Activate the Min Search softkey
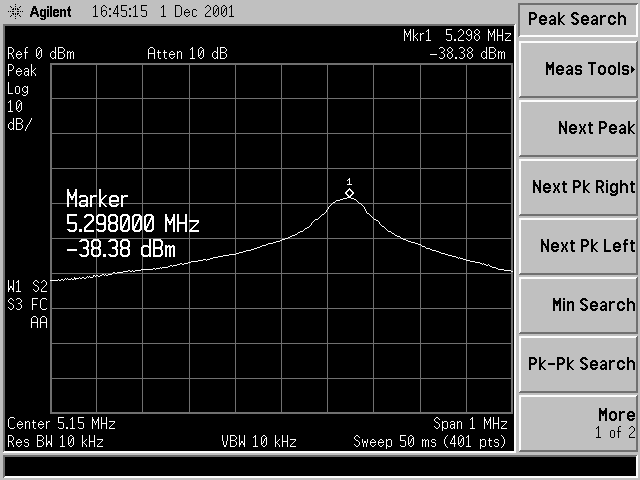The width and height of the screenshot is (640, 480). (x=578, y=305)
